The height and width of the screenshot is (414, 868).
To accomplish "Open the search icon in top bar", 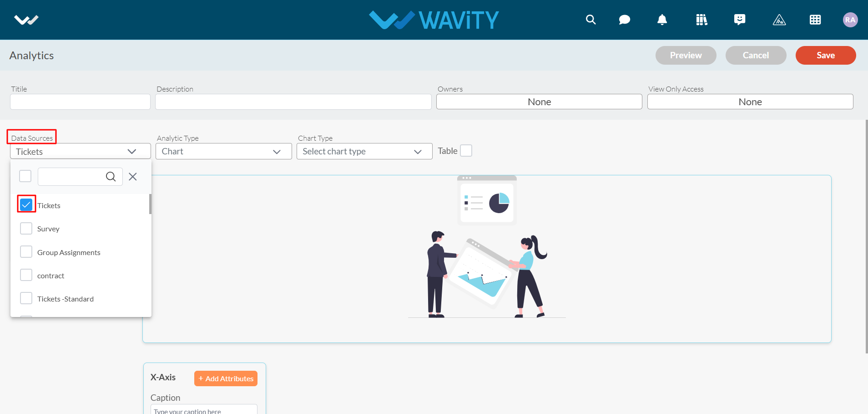I will 590,20.
